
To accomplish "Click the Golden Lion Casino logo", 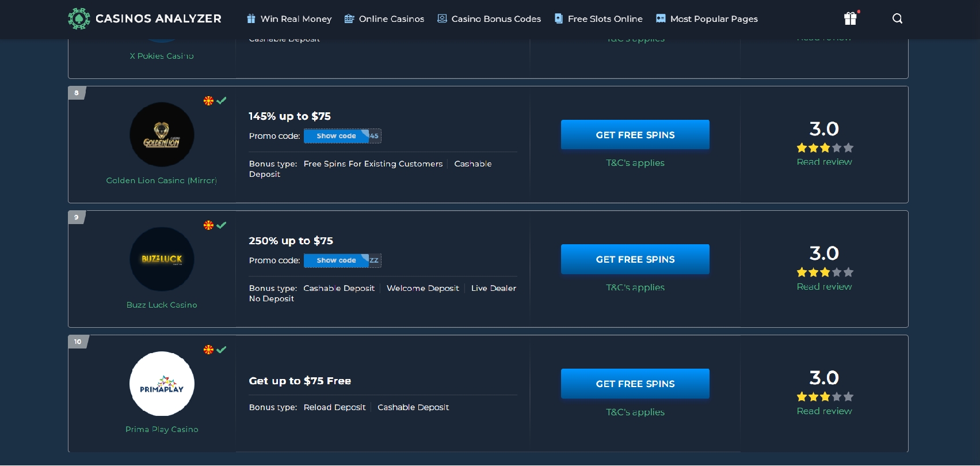I will click(x=162, y=135).
